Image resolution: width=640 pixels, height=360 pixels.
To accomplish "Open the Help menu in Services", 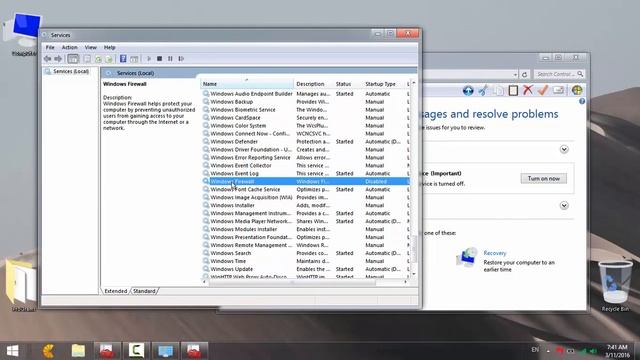I will point(109,47).
